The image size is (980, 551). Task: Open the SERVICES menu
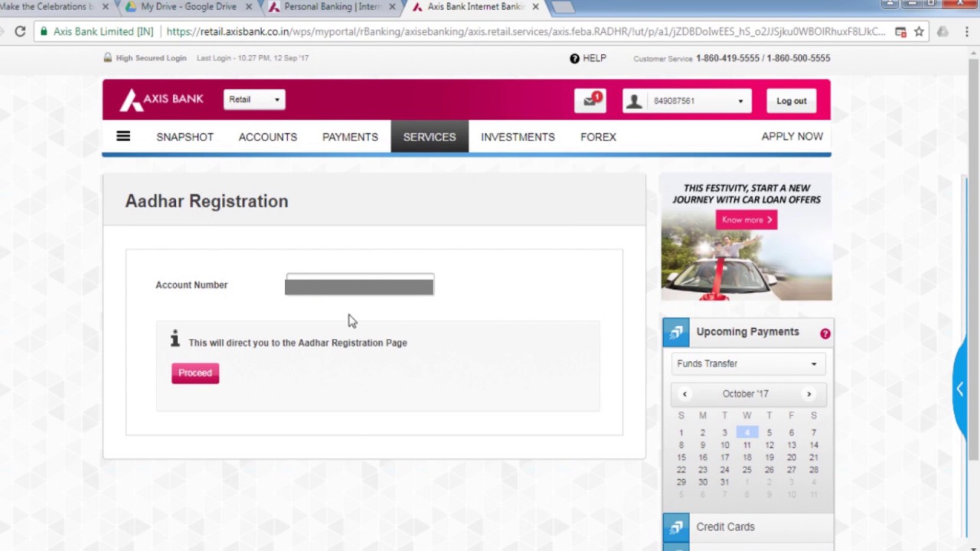[x=430, y=137]
